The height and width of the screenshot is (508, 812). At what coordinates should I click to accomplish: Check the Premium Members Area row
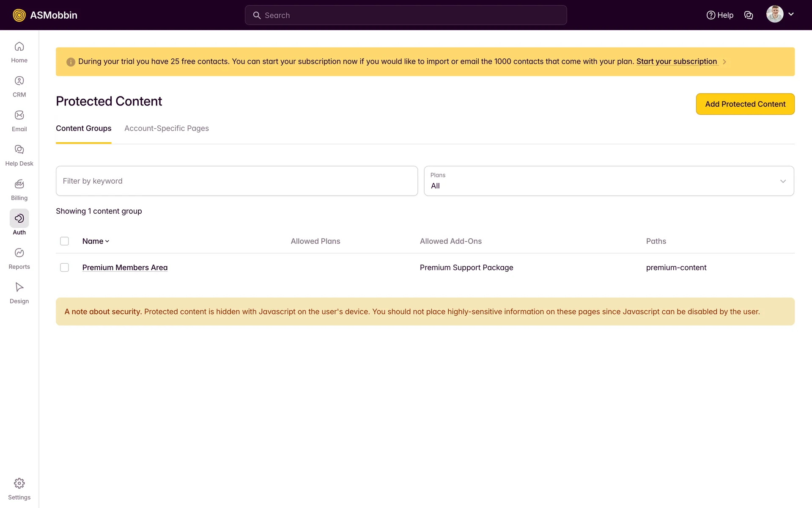coord(64,268)
